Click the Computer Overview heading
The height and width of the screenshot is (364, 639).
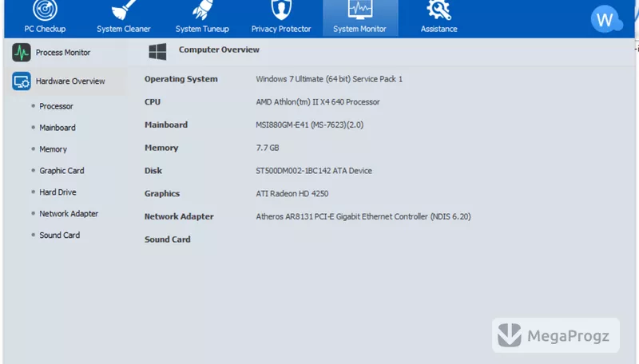(x=219, y=49)
